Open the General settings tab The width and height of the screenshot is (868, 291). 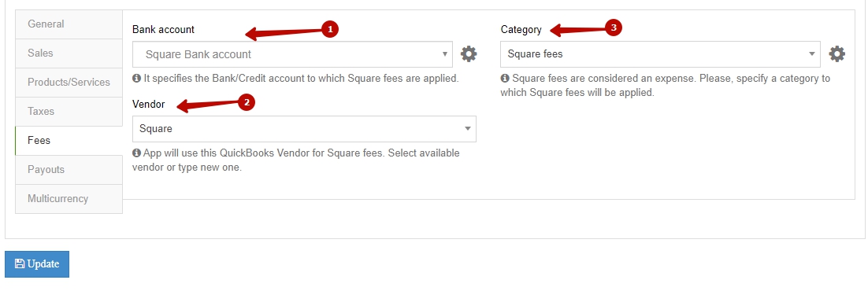(x=69, y=24)
